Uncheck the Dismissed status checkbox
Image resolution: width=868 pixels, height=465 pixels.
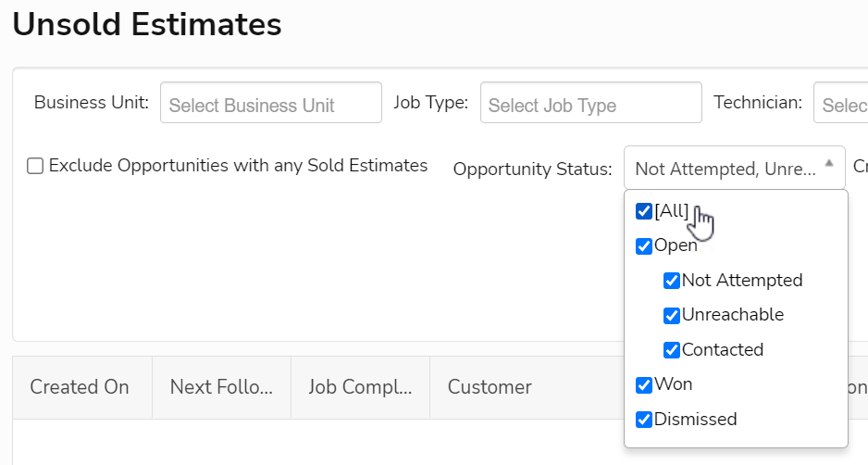coord(644,420)
